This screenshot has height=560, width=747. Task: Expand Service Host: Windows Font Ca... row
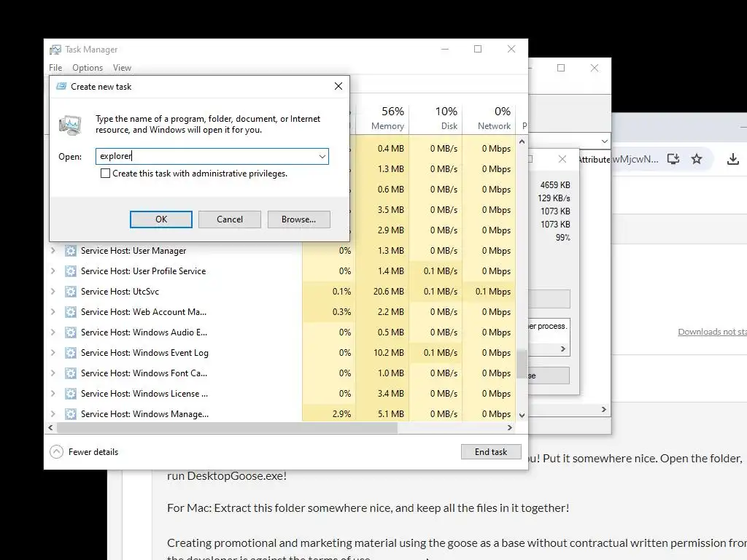click(x=53, y=373)
